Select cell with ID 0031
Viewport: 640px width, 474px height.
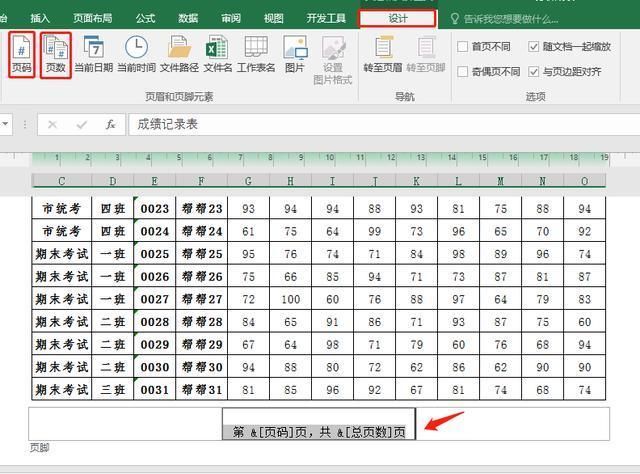pyautogui.click(x=155, y=390)
